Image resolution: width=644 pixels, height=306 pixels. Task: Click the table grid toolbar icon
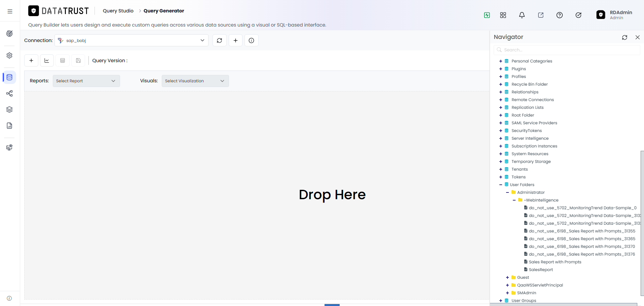tap(63, 60)
